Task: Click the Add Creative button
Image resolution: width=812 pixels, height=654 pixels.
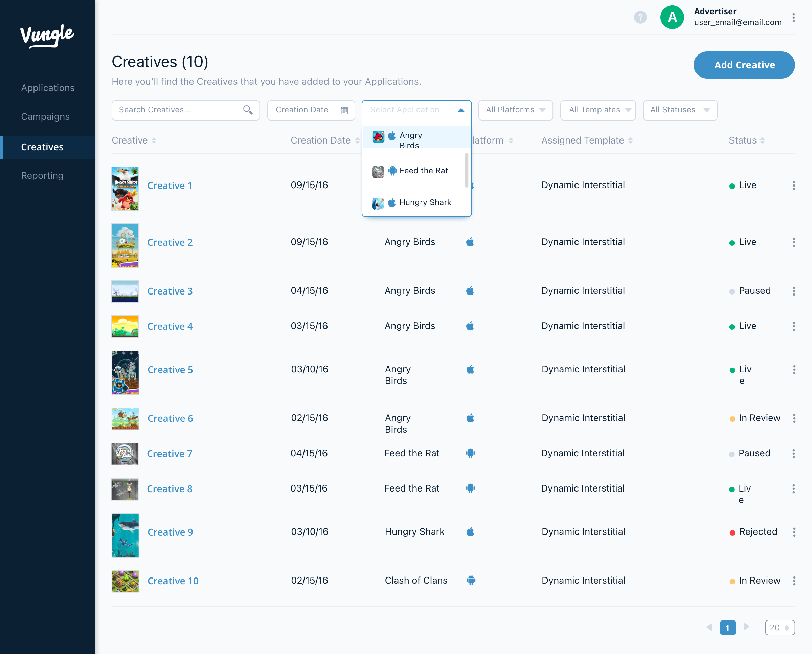Action: [x=744, y=65]
